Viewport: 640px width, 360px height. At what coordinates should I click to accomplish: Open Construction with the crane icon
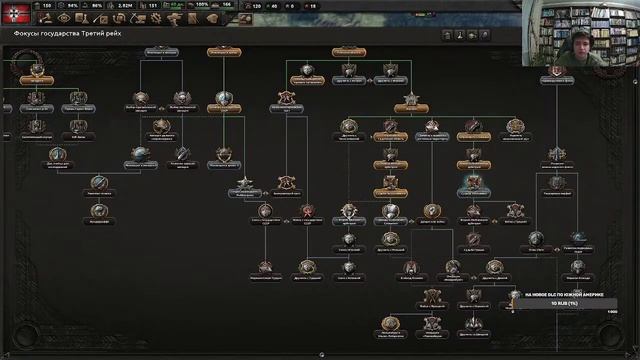138,18
